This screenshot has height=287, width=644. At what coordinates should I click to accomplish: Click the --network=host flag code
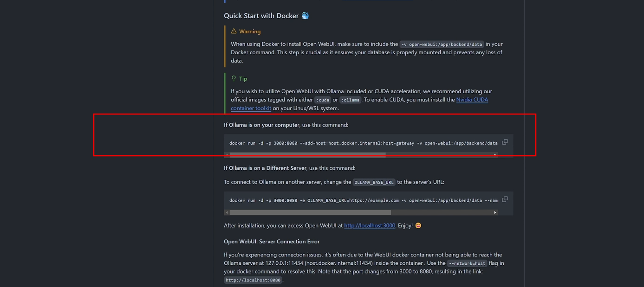(467, 263)
